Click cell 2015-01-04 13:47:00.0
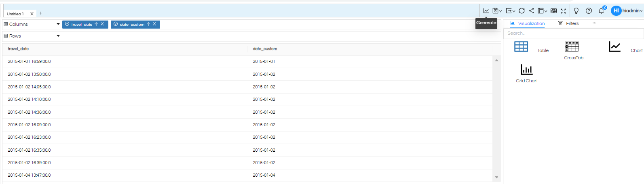This screenshot has height=184, width=644. pyautogui.click(x=29, y=176)
